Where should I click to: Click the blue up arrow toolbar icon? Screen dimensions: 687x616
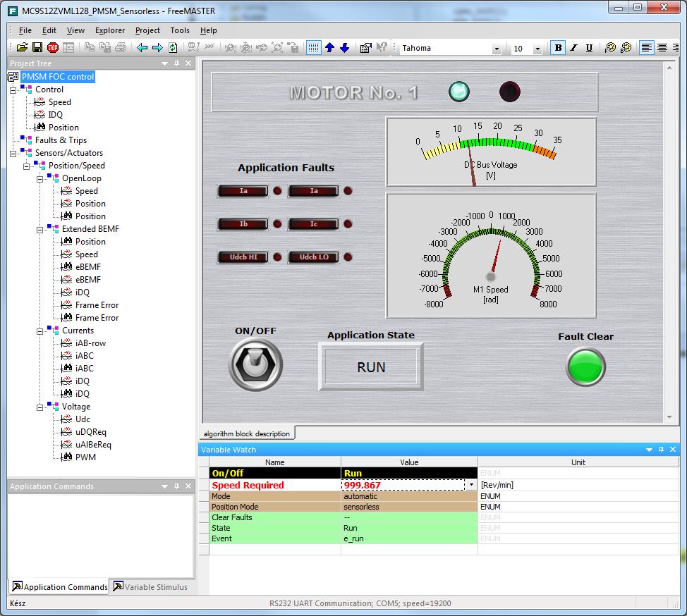[330, 47]
